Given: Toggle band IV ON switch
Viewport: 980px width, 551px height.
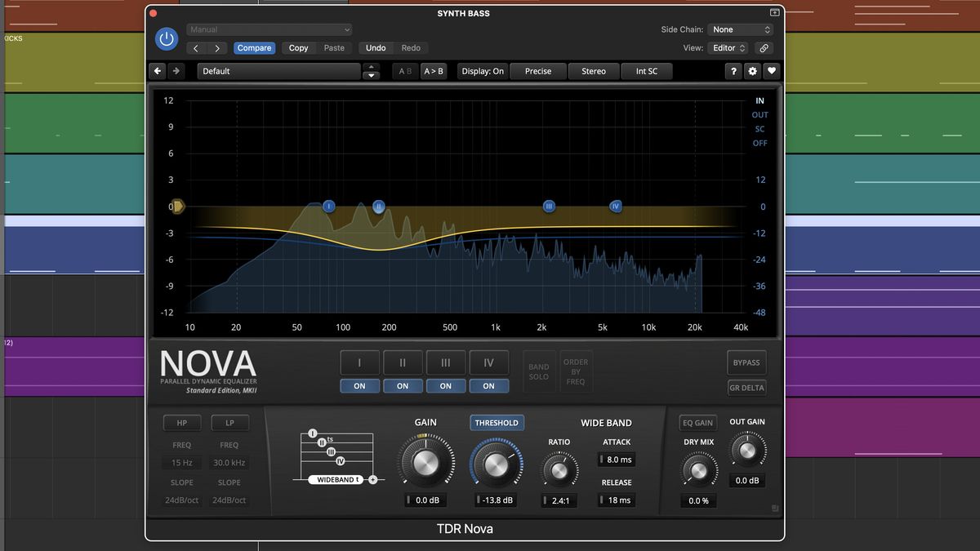Looking at the screenshot, I should pyautogui.click(x=488, y=386).
